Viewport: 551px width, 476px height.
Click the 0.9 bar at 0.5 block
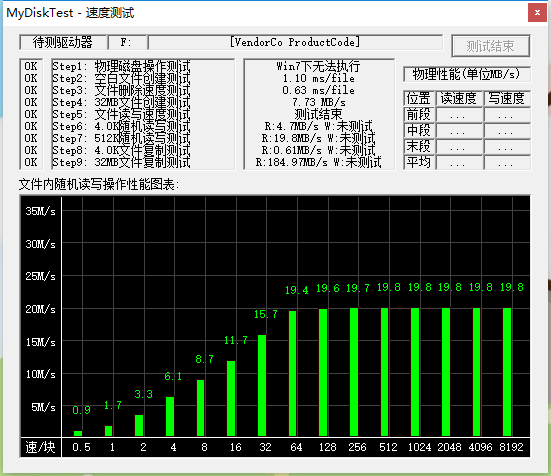coord(78,433)
